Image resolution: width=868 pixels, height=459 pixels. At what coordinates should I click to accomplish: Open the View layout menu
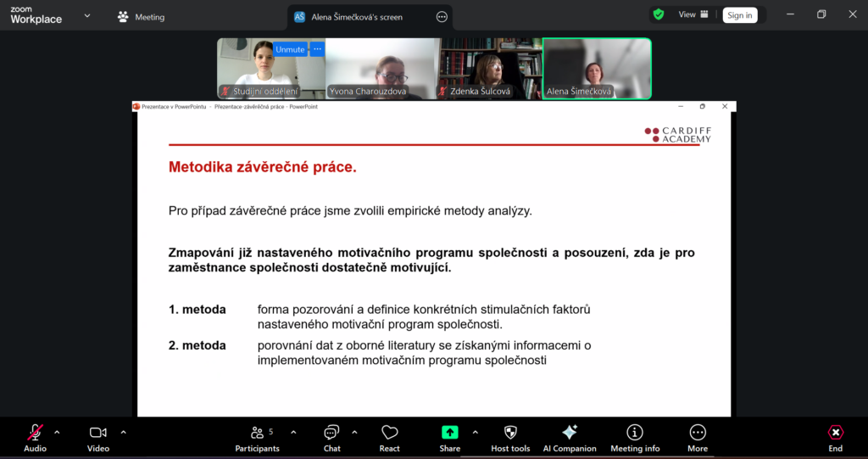693,15
